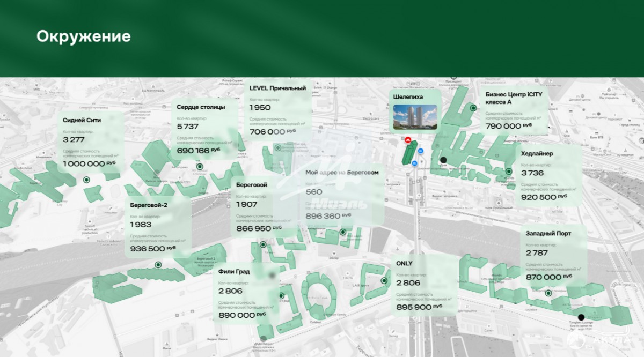Select the Фили Град card title
644x357 pixels.
click(234, 271)
